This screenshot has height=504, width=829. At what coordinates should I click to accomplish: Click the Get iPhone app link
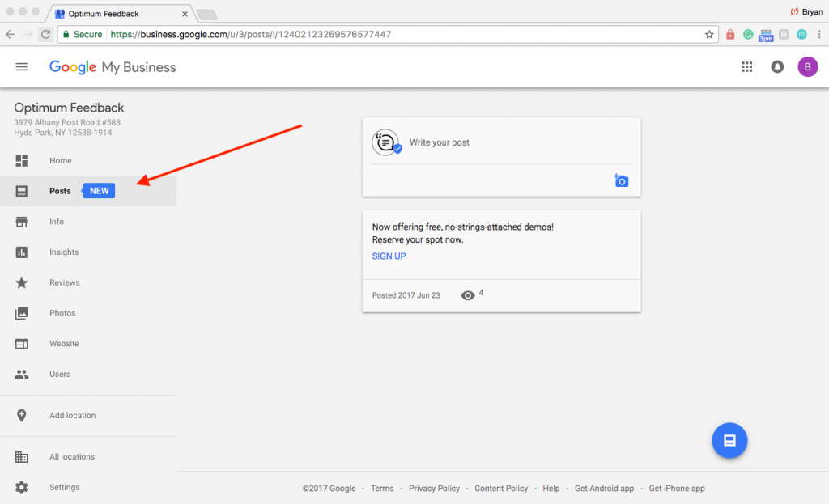pos(677,489)
